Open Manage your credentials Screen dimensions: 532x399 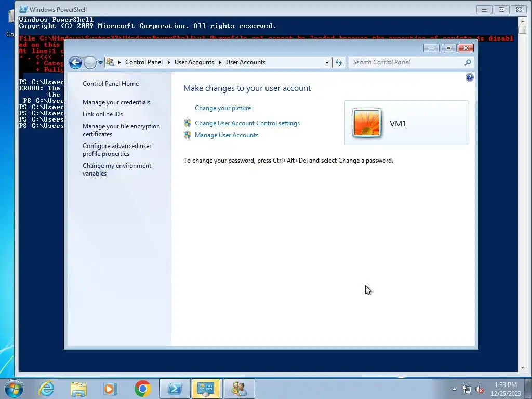(116, 102)
